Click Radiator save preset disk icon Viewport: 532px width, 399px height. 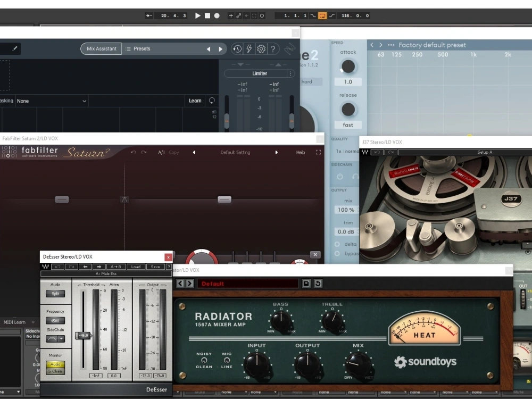(306, 284)
